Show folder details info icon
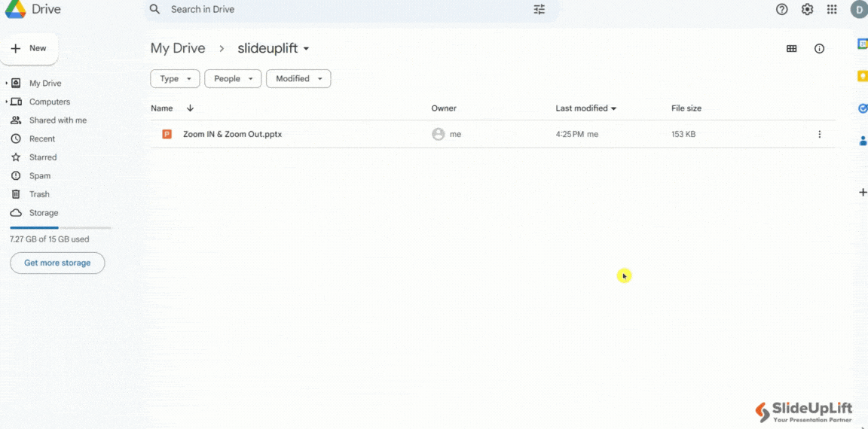This screenshot has width=868, height=429. (x=819, y=49)
